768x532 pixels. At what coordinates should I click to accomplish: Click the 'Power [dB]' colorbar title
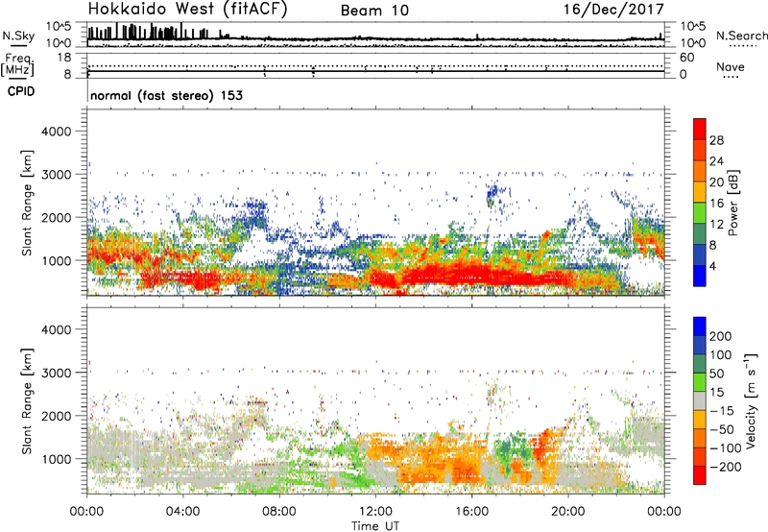[732, 203]
